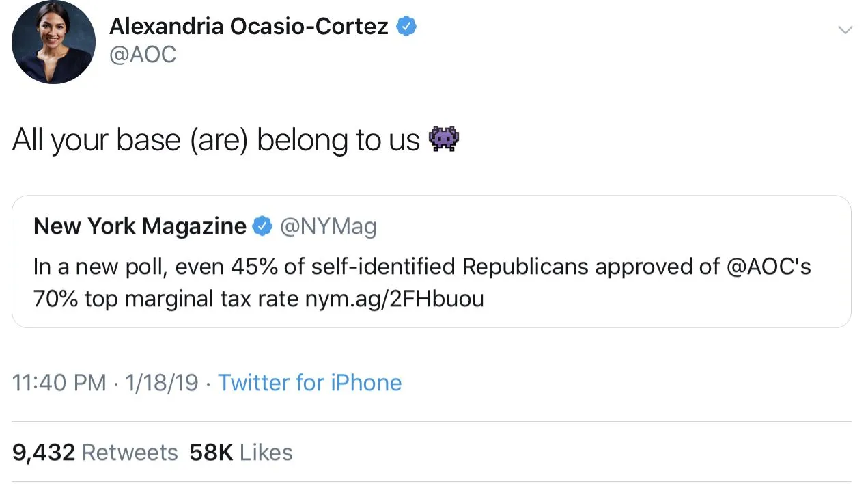Click the "All your base" tweet text
The width and height of the screenshot is (868, 484).
216,139
